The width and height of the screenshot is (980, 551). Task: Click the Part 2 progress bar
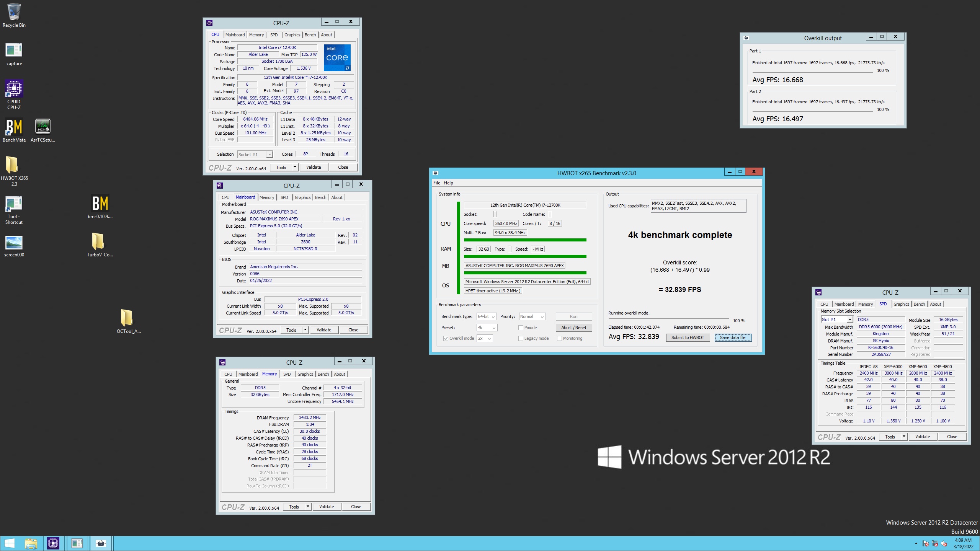[x=812, y=110]
